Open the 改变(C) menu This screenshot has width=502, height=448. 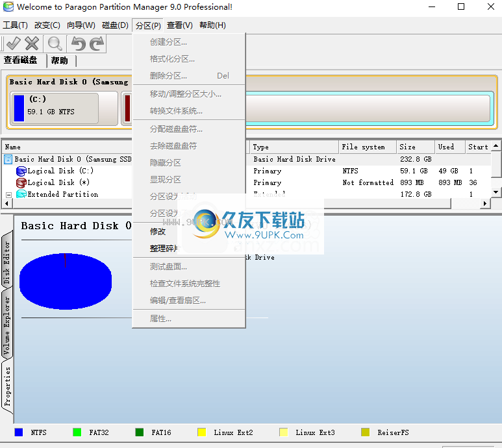click(x=47, y=25)
